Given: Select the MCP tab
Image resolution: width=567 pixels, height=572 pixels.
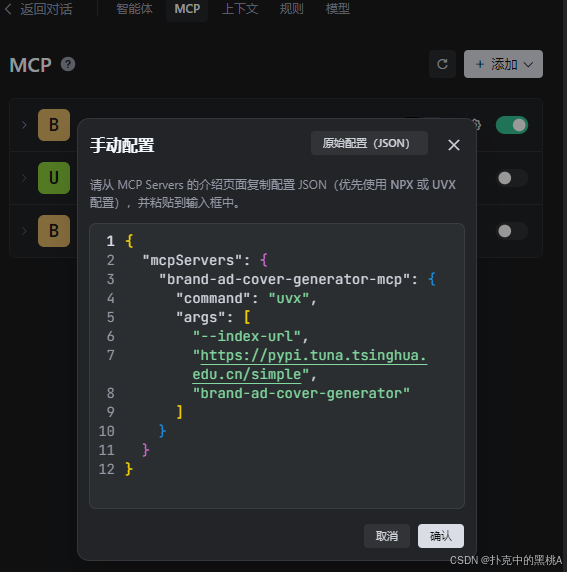Looking at the screenshot, I should click(187, 9).
